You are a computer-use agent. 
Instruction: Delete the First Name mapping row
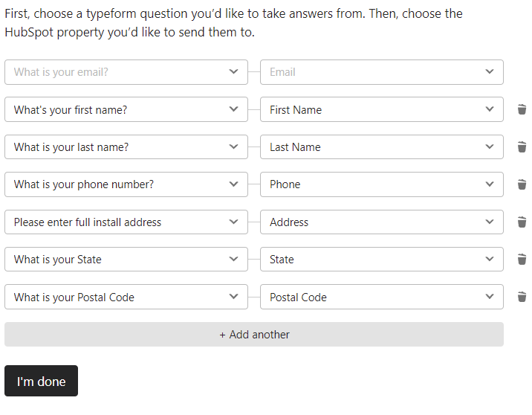coord(522,109)
